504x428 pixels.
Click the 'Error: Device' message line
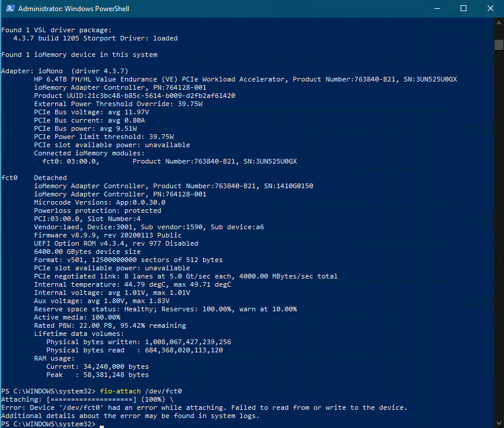pyautogui.click(x=204, y=407)
